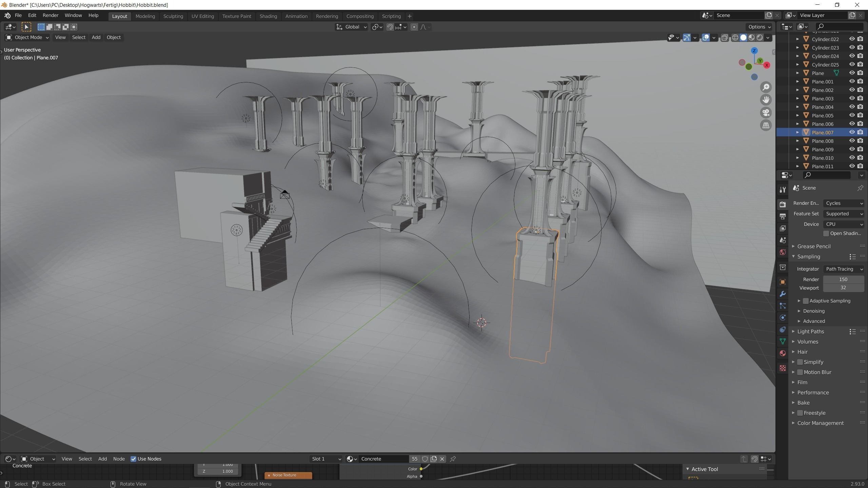Toggle Open Shading Language checkbox
The image size is (868, 488).
[x=826, y=233]
